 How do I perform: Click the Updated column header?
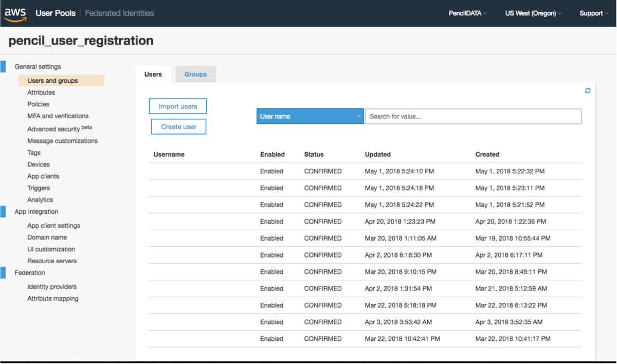click(x=378, y=154)
